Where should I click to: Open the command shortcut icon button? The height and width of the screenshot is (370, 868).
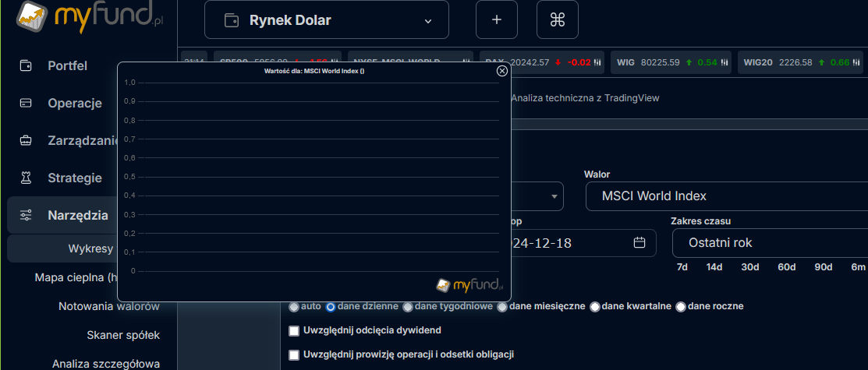pos(557,20)
